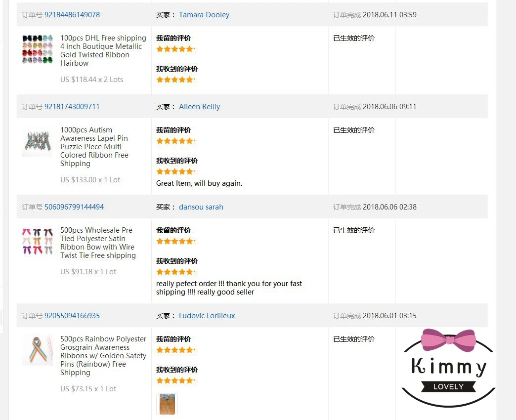
Task: Click the metallic hairbow product thumbnail
Action: 37,49
